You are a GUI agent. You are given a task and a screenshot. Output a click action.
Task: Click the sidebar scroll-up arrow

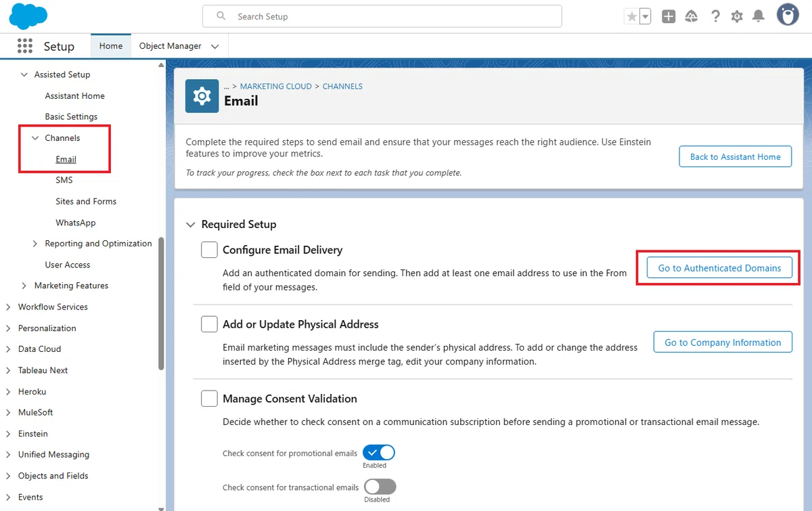161,65
